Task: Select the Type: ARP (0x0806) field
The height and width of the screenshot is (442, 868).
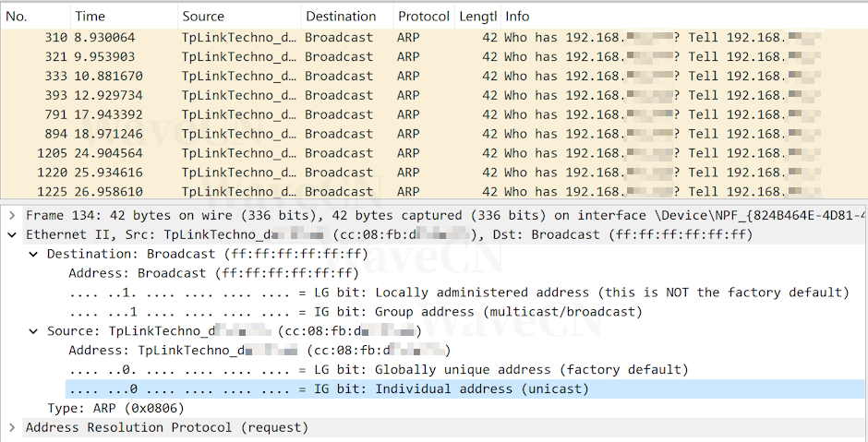Action: [115, 408]
